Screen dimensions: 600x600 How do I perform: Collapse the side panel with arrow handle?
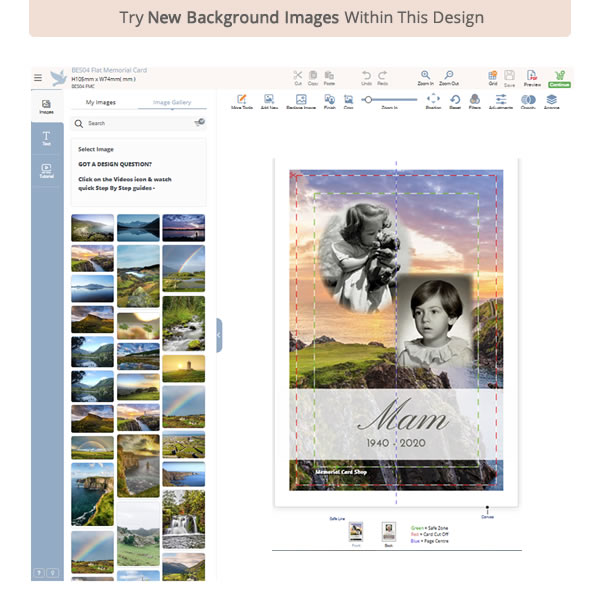coord(219,335)
